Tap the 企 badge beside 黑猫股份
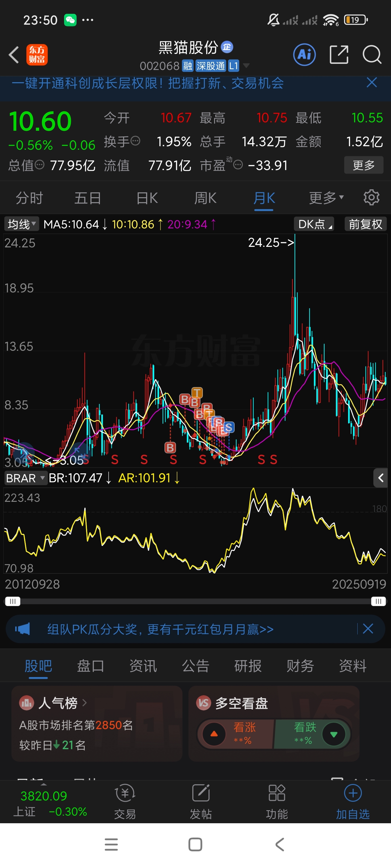391x868 pixels. pos(227,47)
